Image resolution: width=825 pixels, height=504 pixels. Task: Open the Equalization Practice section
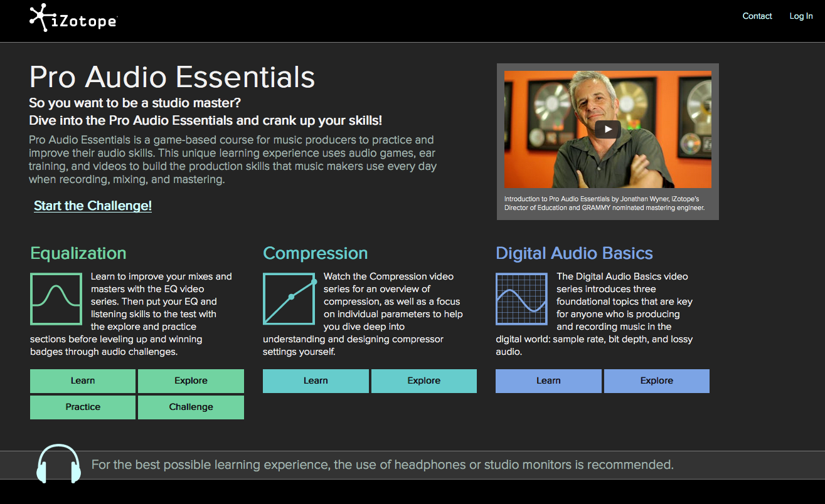[83, 407]
